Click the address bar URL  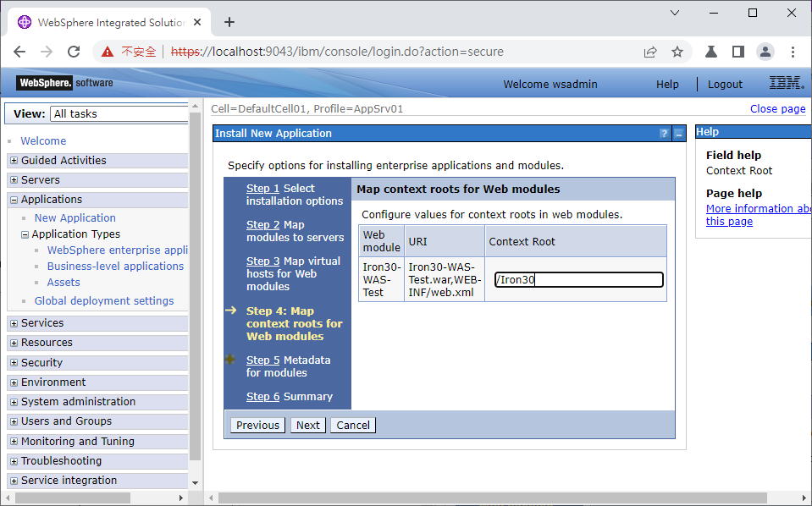tap(337, 52)
